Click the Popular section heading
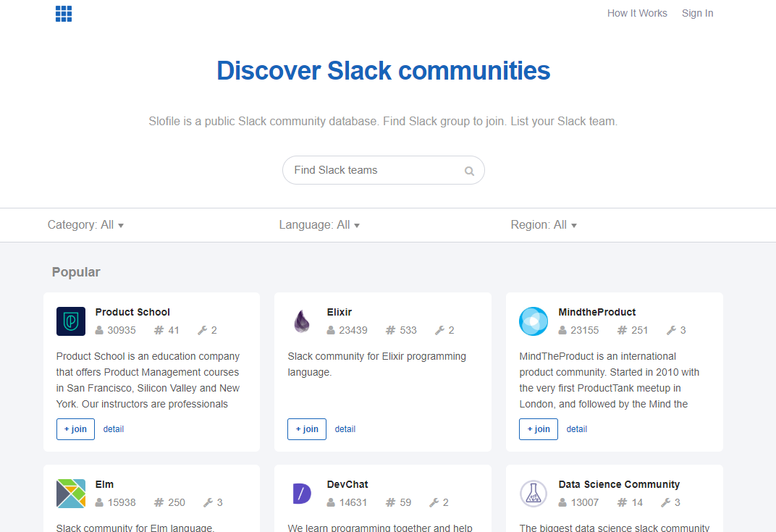 (76, 272)
